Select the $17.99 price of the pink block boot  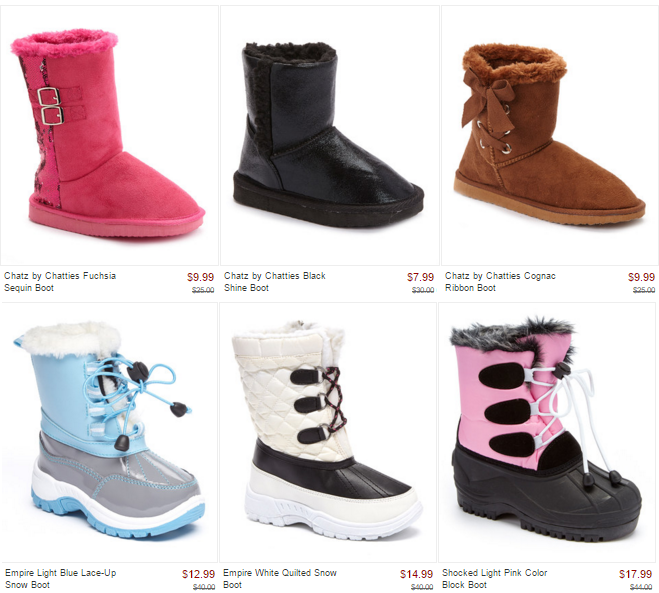(x=635, y=574)
